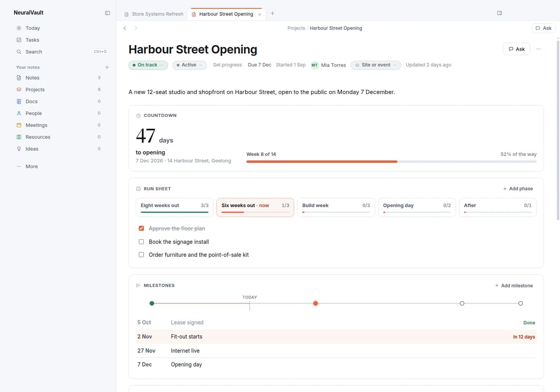Open a new tab with plus icon
Image resolution: width=560 pixels, height=392 pixels.
pyautogui.click(x=272, y=13)
